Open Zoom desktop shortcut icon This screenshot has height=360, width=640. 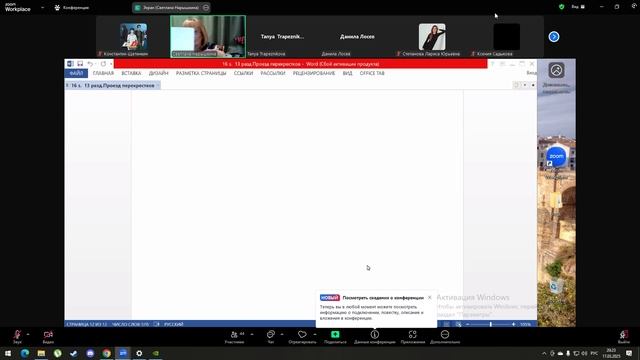556,157
